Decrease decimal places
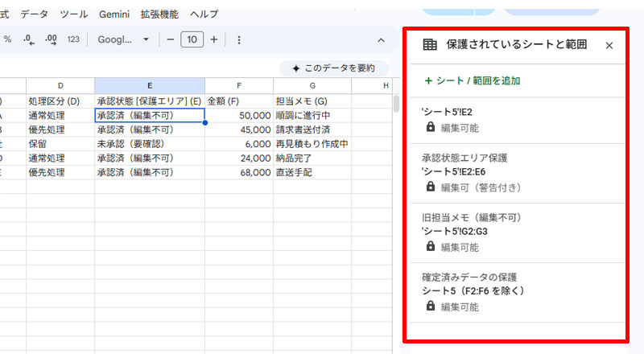 pos(29,39)
